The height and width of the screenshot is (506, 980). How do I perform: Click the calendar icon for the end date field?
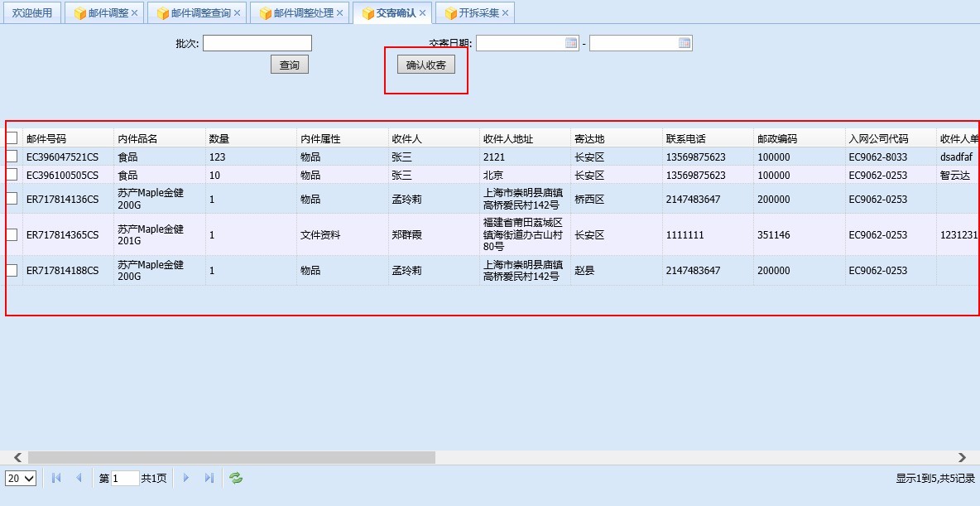[686, 42]
